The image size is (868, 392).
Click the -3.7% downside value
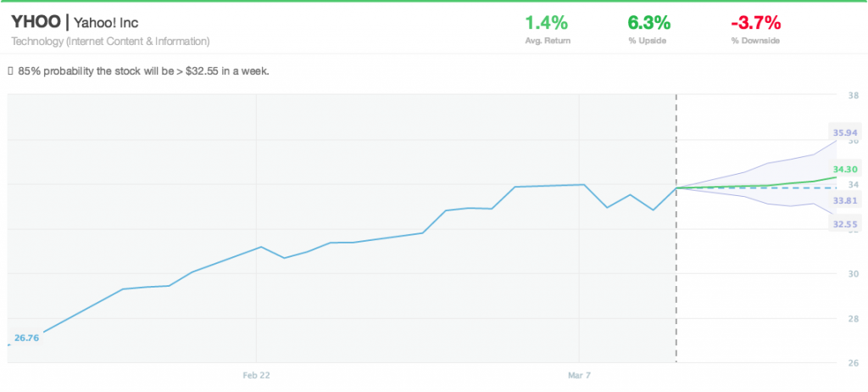755,23
